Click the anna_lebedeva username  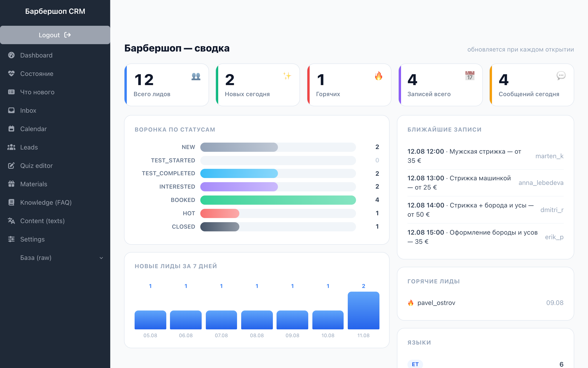click(541, 183)
